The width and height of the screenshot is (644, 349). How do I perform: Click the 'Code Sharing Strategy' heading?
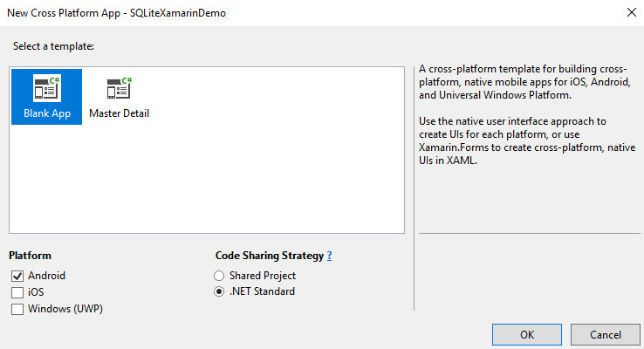(270, 256)
